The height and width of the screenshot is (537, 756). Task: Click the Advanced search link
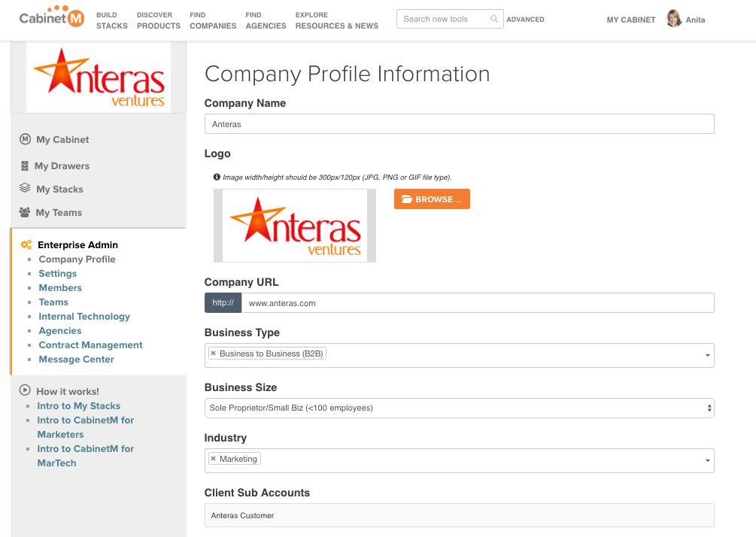(525, 20)
